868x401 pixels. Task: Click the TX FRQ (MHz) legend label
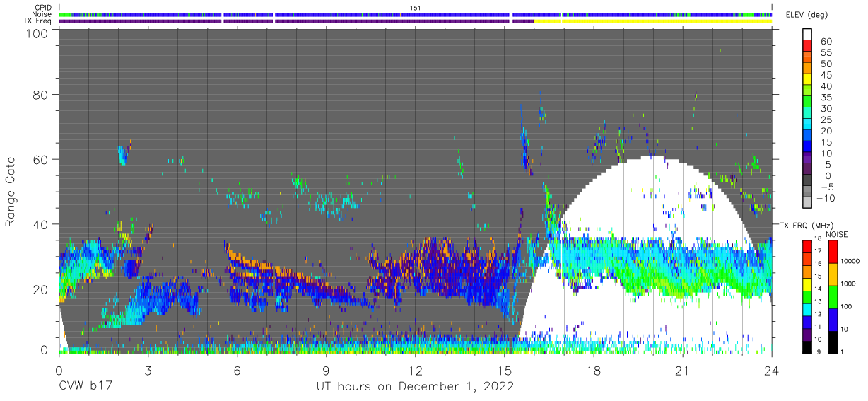pyautogui.click(x=806, y=226)
